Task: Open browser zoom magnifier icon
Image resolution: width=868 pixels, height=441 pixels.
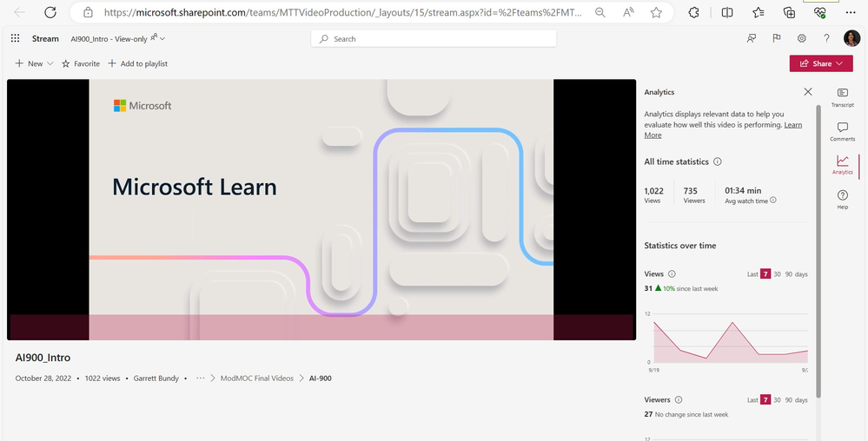Action: (600, 12)
